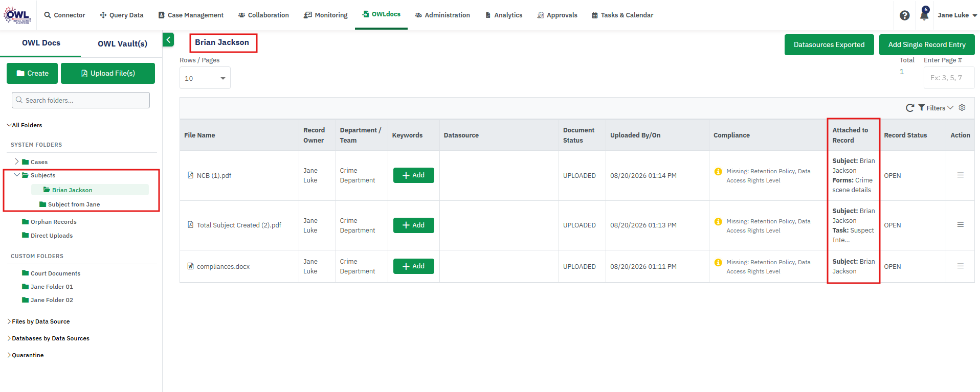Click the PDF icon of Total Subject Created (2).pdf

191,225
